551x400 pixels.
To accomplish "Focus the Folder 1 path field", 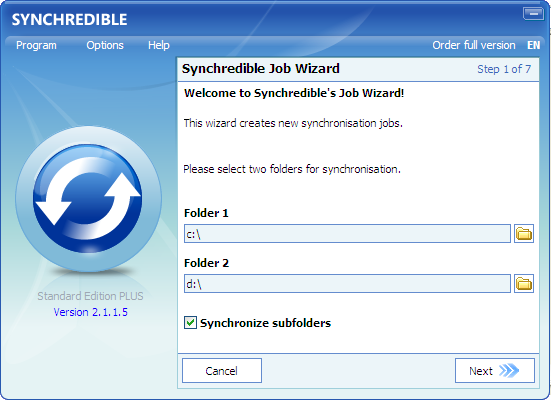I will (x=347, y=233).
